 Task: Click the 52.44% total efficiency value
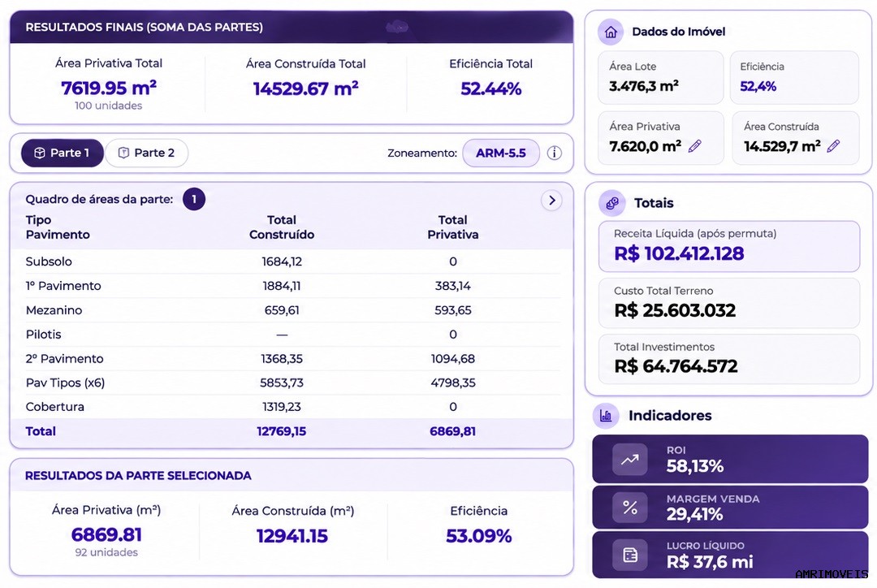click(491, 89)
